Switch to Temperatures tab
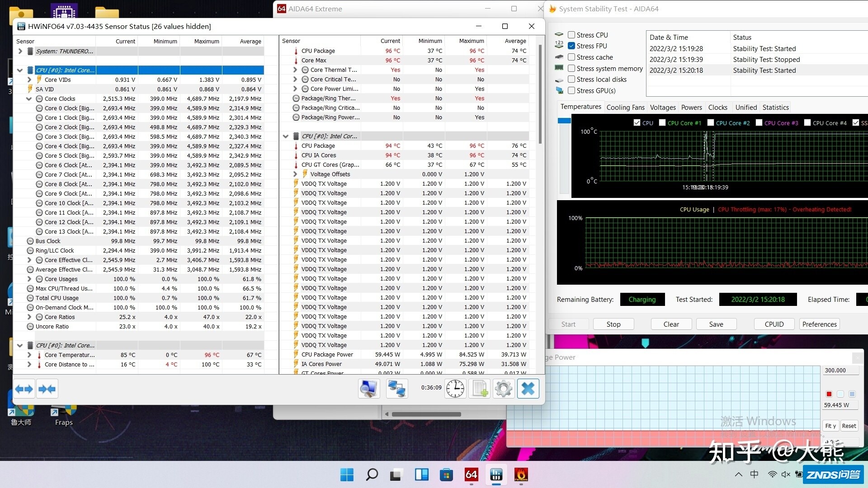Screen dimensions: 868x488 [x=581, y=107]
